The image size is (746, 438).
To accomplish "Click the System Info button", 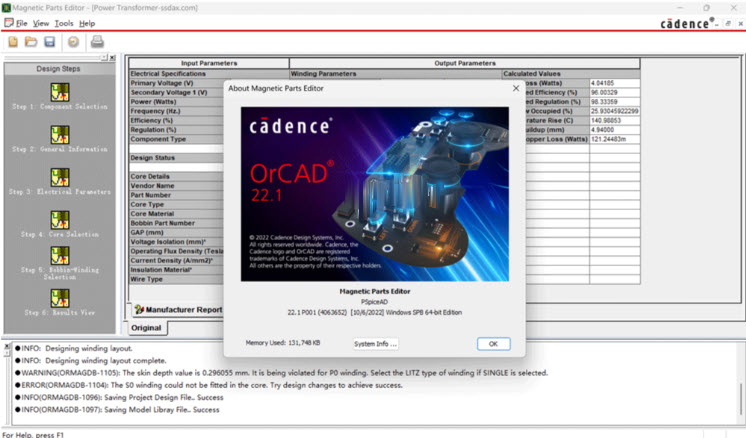I will 375,344.
